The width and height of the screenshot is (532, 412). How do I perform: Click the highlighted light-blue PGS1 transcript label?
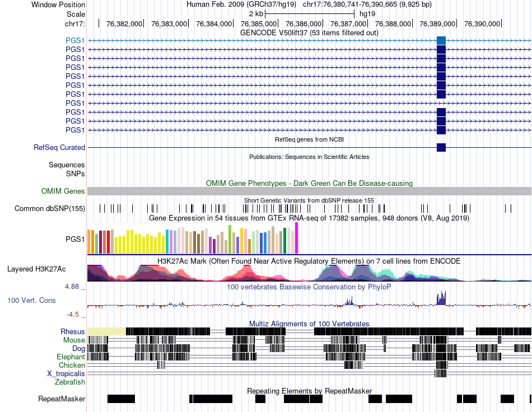[x=75, y=40]
